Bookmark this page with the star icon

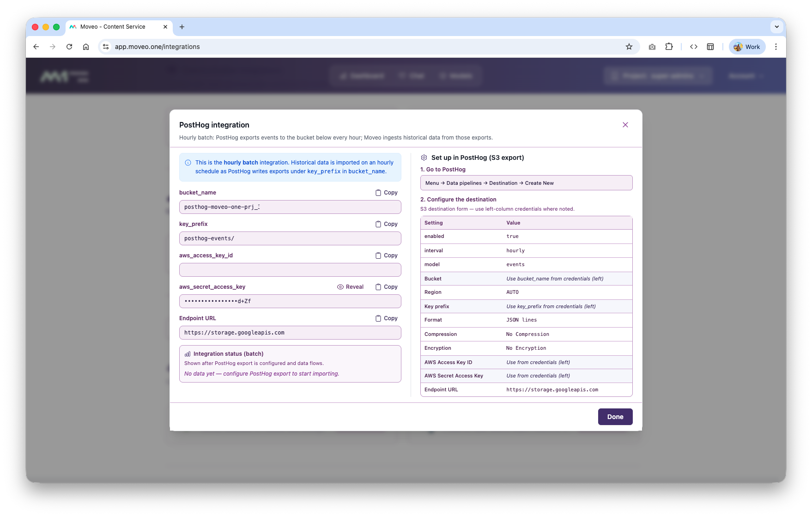click(629, 47)
